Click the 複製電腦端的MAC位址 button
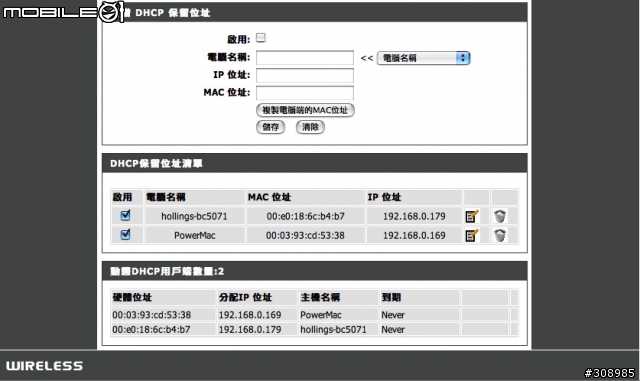640x381 pixels. (305, 110)
